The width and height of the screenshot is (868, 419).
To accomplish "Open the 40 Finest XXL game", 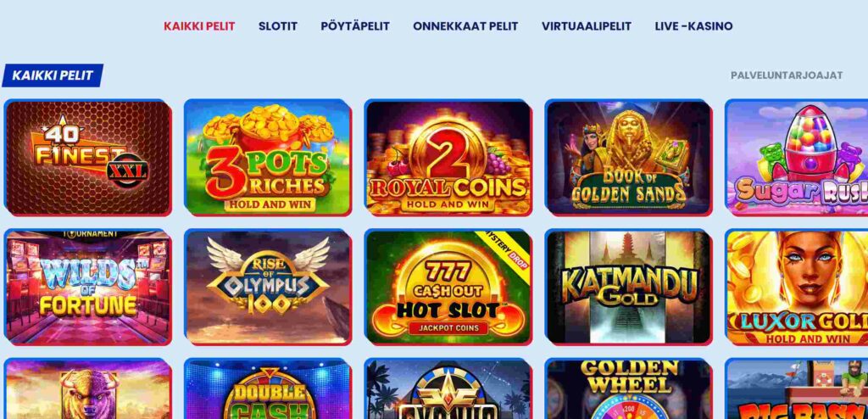I will pyautogui.click(x=87, y=158).
